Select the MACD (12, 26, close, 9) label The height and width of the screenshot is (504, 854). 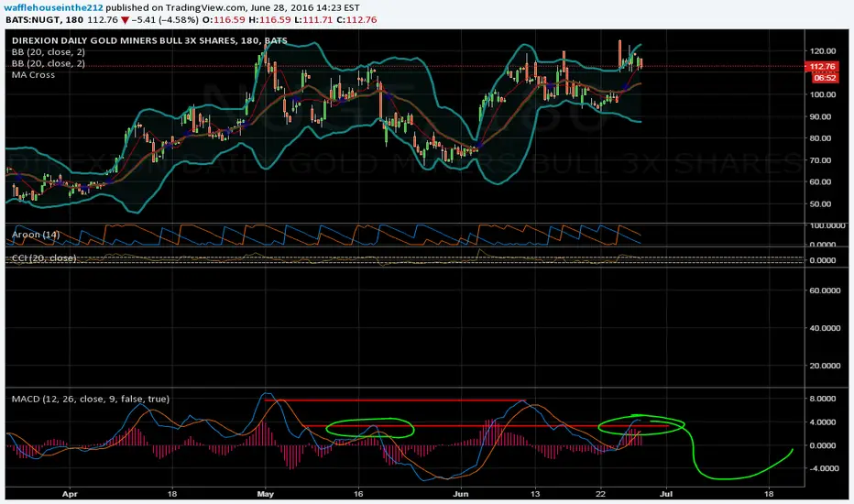point(91,399)
